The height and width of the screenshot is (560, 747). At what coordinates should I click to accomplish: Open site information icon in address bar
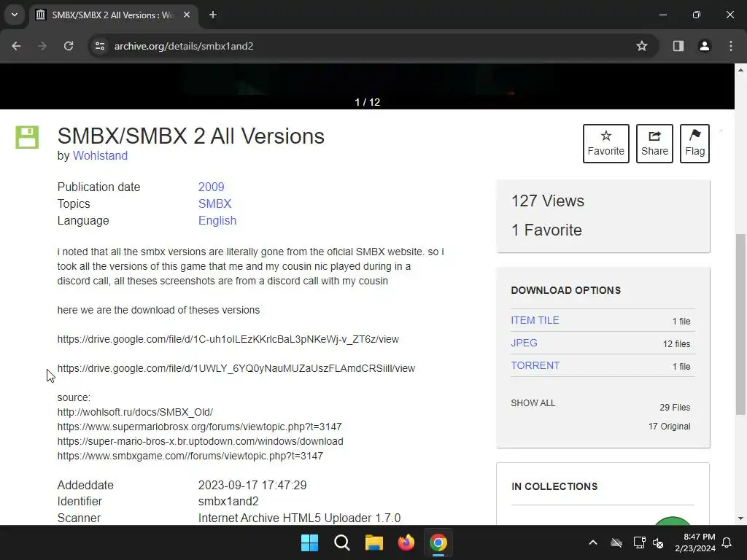click(x=99, y=46)
